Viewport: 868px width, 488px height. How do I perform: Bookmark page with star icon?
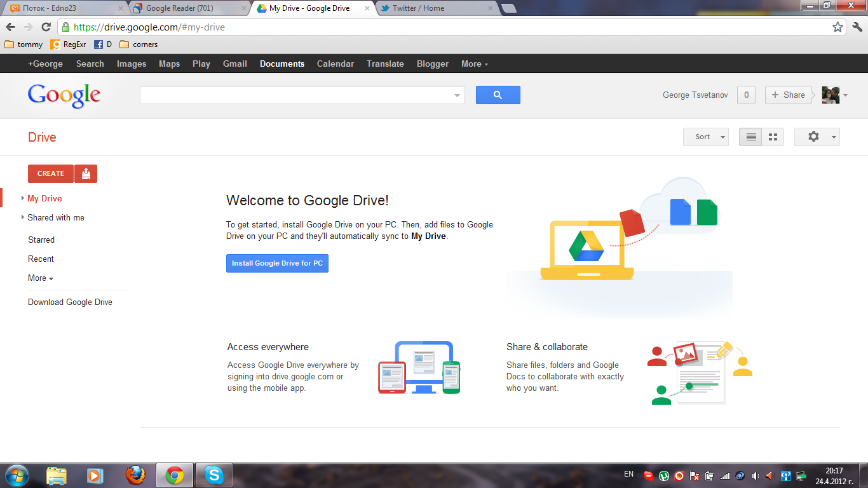click(x=837, y=27)
